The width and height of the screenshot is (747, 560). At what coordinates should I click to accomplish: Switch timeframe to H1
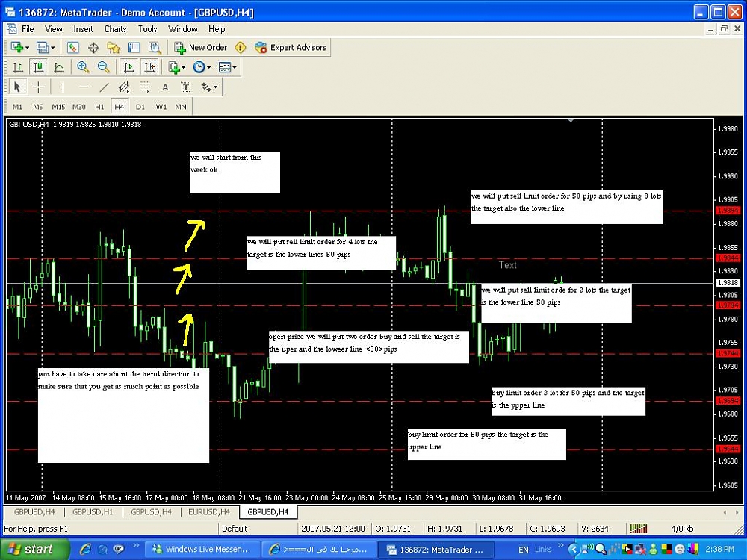coord(99,107)
